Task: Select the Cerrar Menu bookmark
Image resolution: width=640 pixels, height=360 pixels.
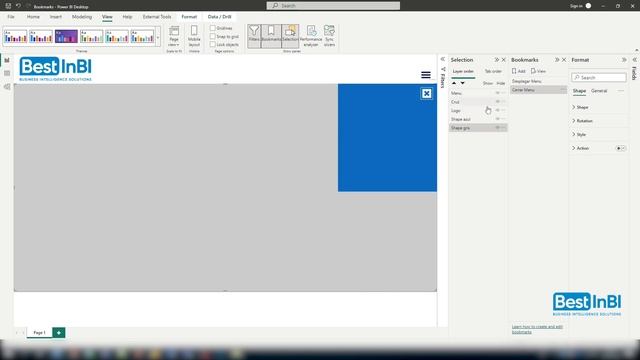Action: click(x=538, y=90)
